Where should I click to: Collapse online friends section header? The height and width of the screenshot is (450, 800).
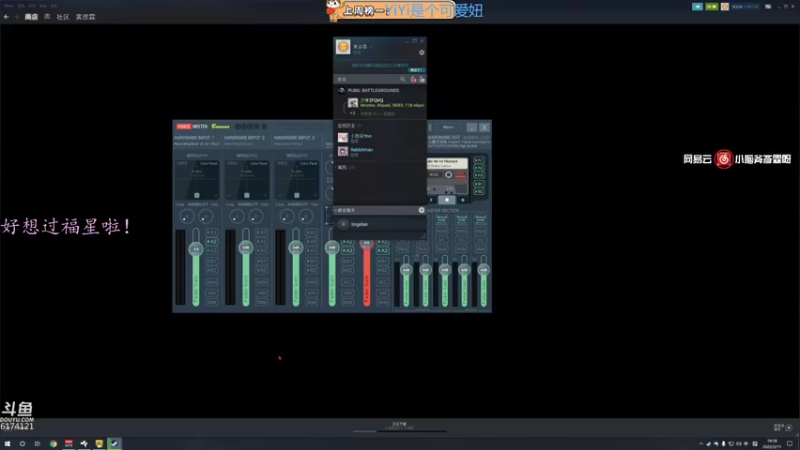(x=349, y=126)
